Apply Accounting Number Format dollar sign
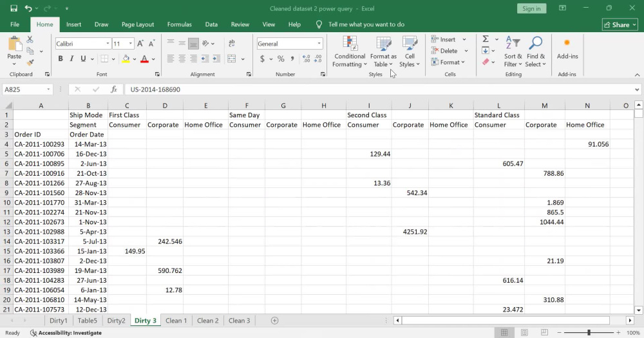Screen dimensions: 644x338 tap(262, 59)
